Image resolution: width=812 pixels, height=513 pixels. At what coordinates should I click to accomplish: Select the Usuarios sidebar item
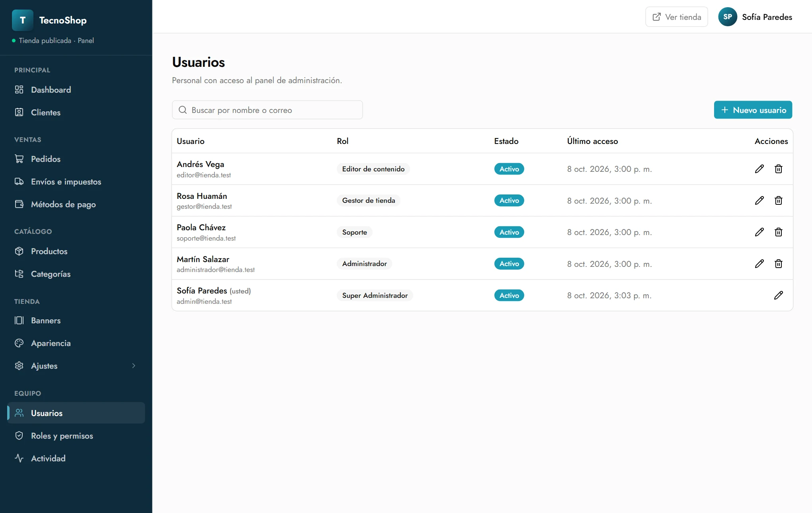(76, 413)
